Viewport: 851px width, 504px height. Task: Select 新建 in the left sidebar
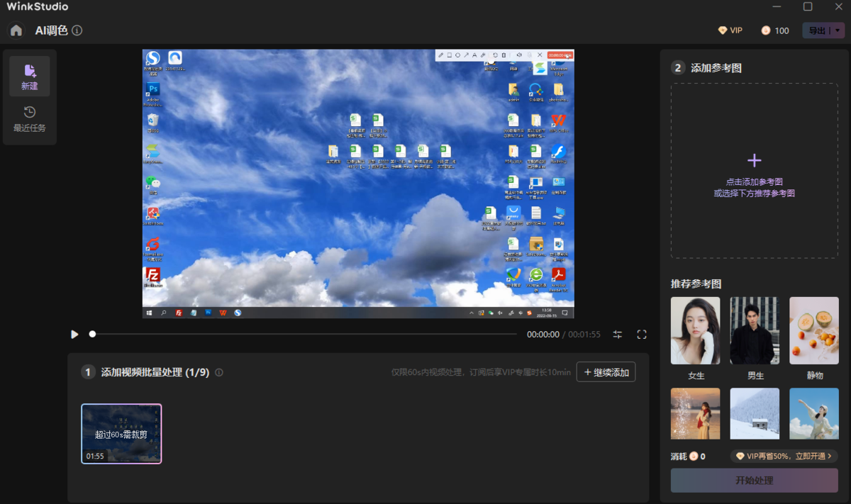point(29,76)
